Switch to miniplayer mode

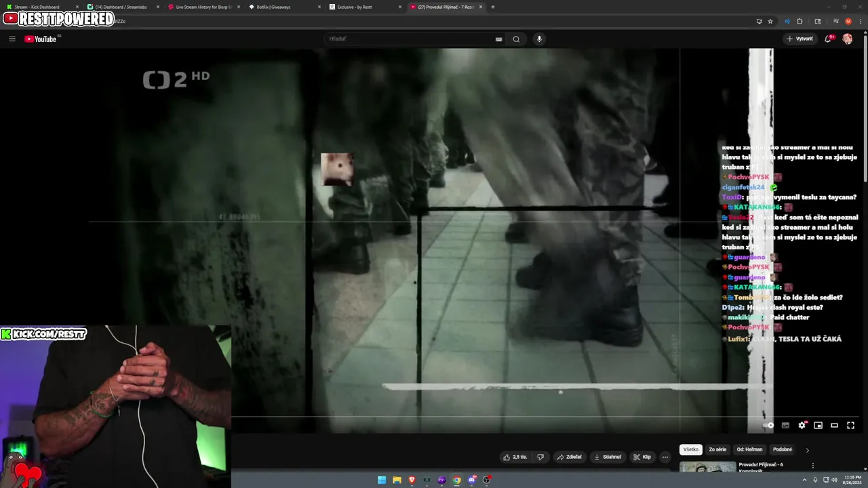click(x=818, y=425)
